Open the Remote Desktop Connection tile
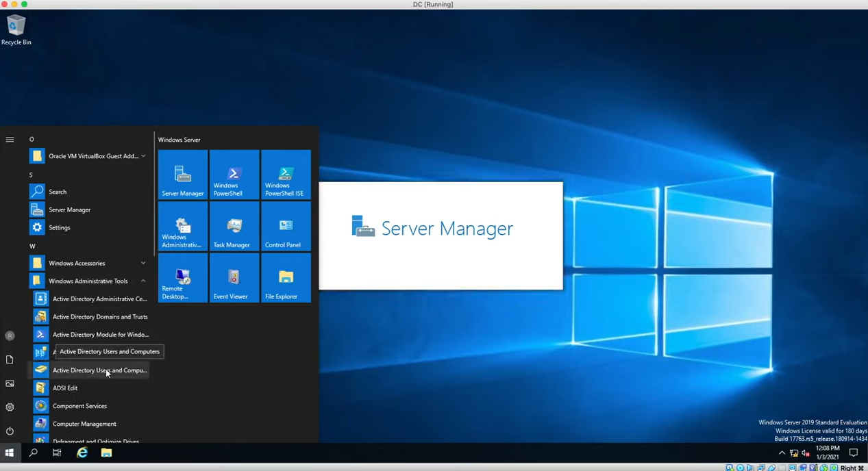This screenshot has height=471, width=868. 183,278
